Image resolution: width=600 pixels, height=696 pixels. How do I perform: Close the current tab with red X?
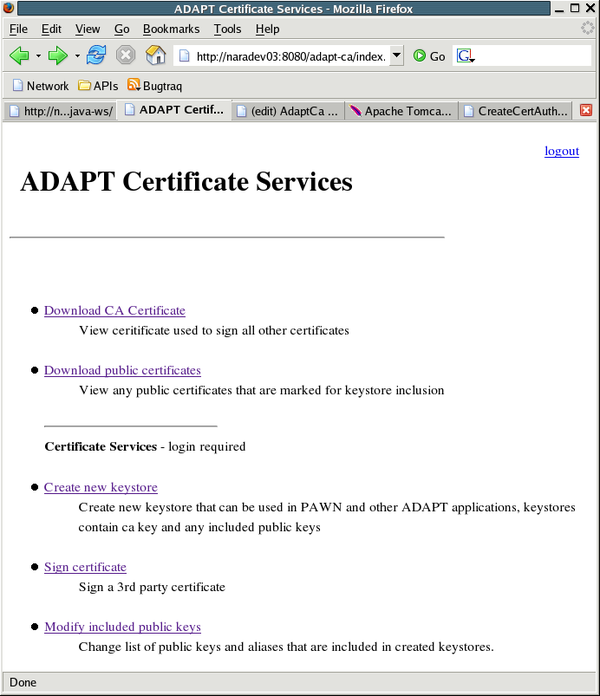point(586,111)
